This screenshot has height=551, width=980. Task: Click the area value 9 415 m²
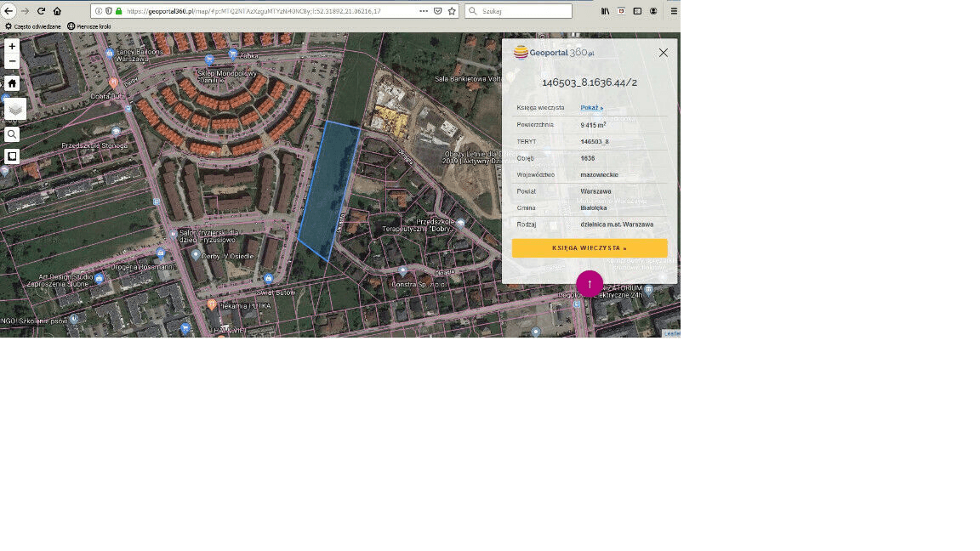click(593, 125)
